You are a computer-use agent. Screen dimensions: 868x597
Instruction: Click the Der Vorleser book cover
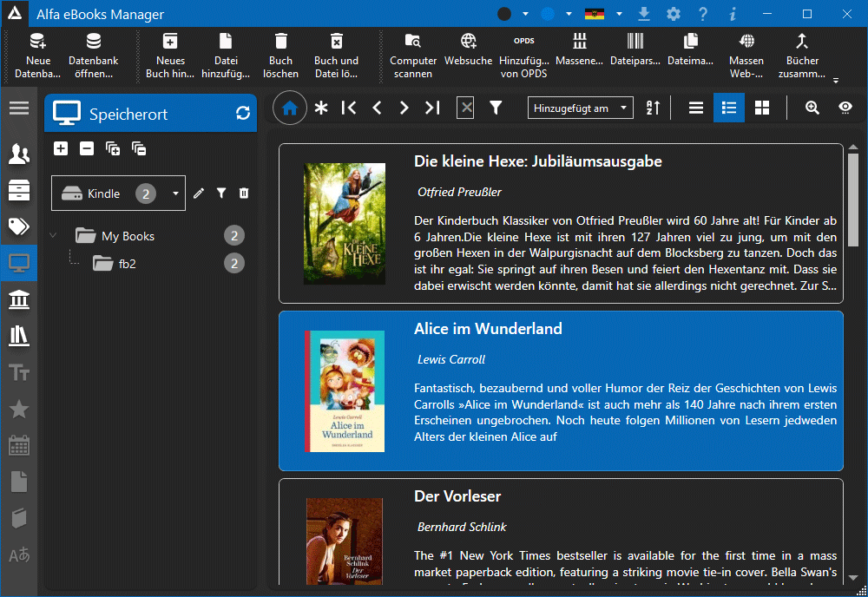coord(345,540)
